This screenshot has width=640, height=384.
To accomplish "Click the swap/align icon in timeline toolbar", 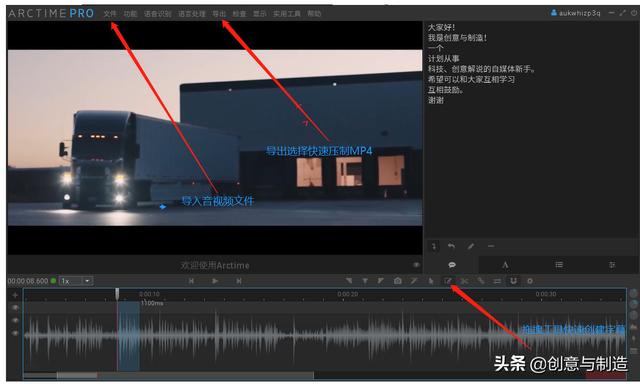I will [x=497, y=281].
